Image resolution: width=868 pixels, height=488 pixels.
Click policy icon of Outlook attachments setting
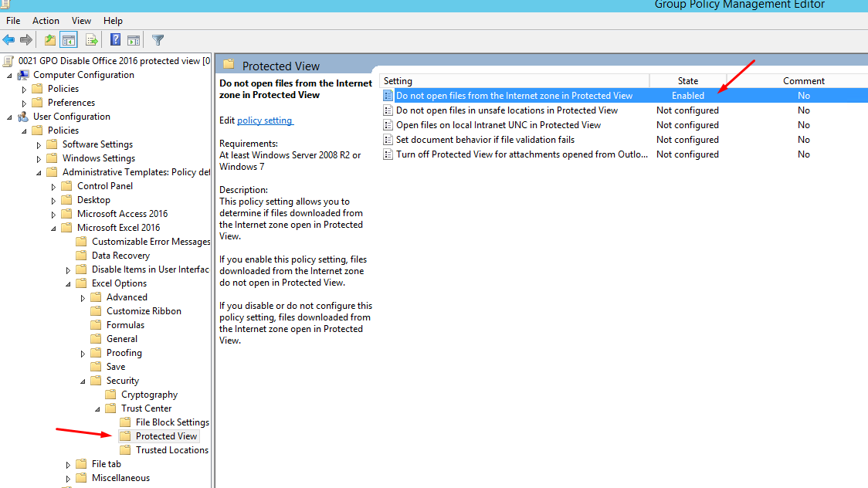click(x=388, y=154)
